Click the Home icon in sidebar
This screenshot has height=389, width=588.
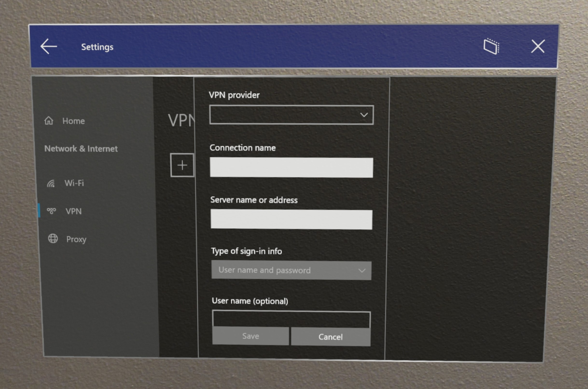(49, 120)
